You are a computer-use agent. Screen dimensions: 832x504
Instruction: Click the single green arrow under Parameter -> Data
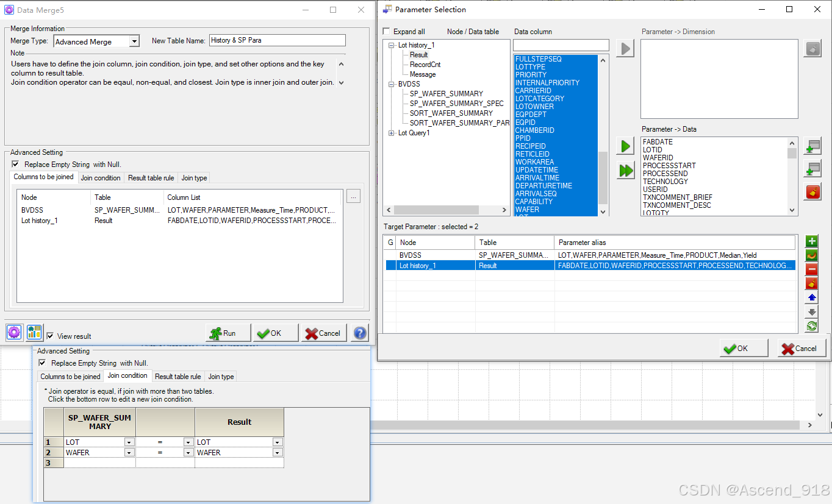point(625,146)
